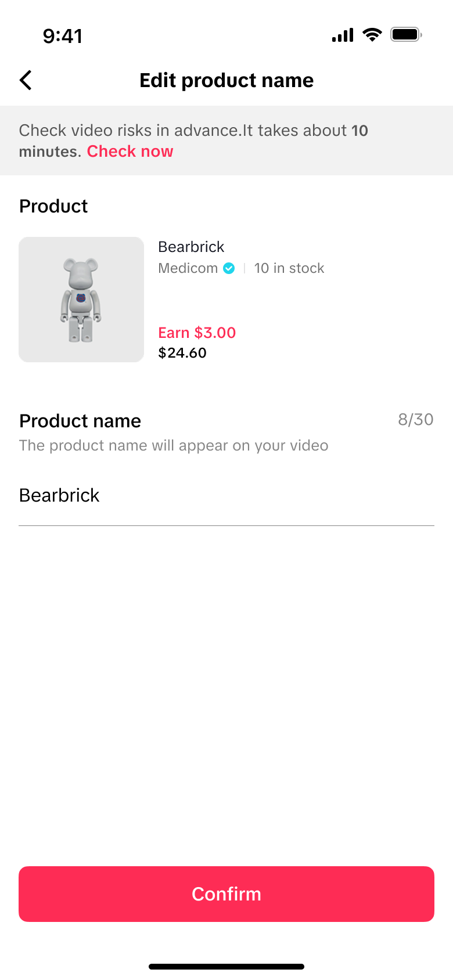Tap the 8/30 character counter

coord(415,420)
